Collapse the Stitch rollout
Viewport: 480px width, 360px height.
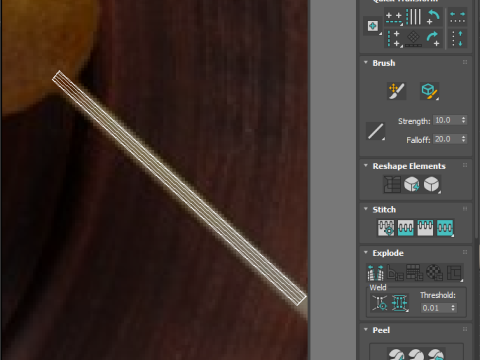tap(366, 209)
